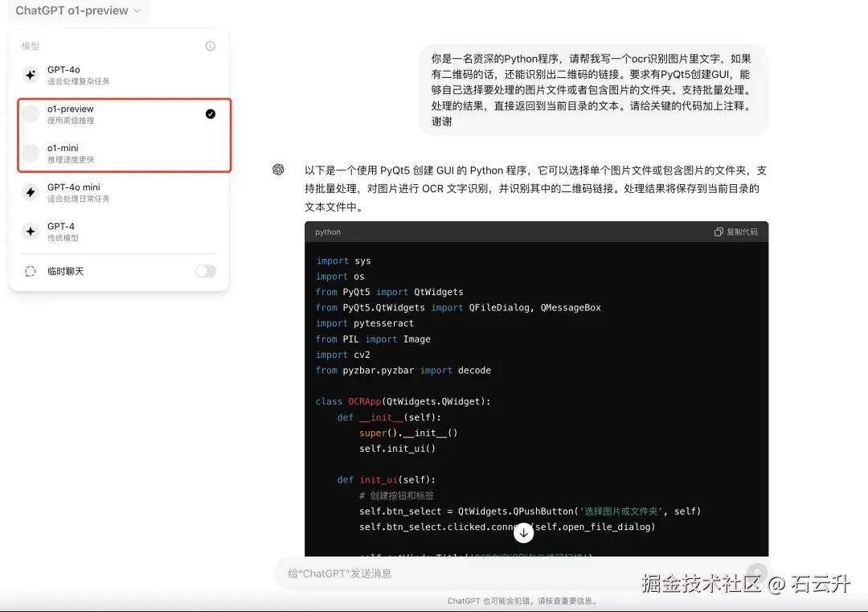Click the o1-preview round model icon

[31, 114]
